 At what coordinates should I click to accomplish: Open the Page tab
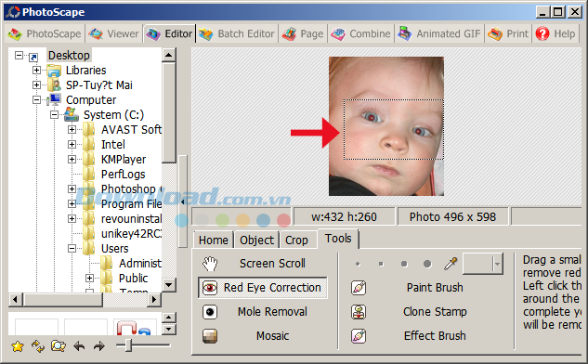(303, 34)
